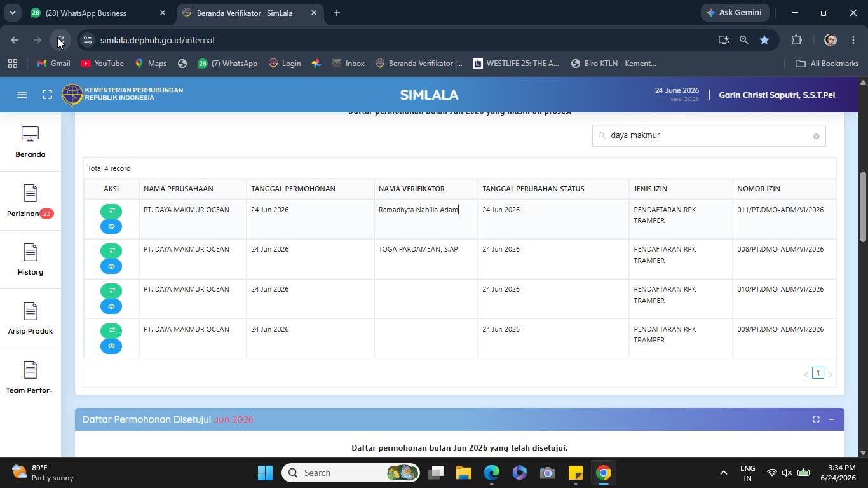Toggle fullscreen icon beside the hamburger menu
This screenshot has width=868, height=488.
point(47,95)
